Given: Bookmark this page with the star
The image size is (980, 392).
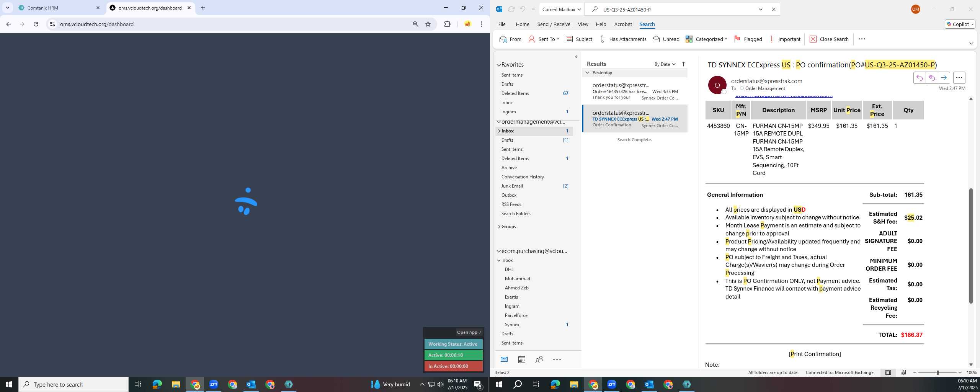Looking at the screenshot, I should (428, 24).
